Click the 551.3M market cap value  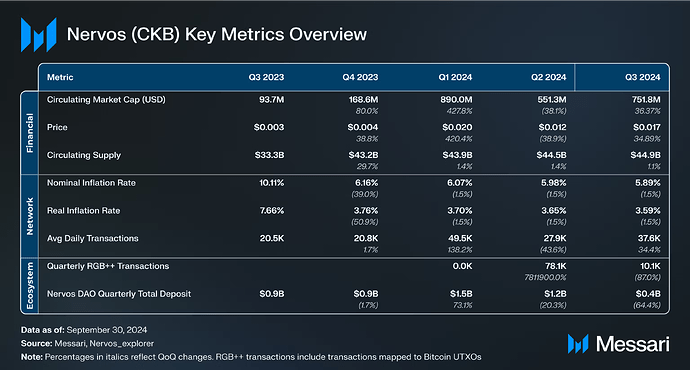tap(551, 100)
